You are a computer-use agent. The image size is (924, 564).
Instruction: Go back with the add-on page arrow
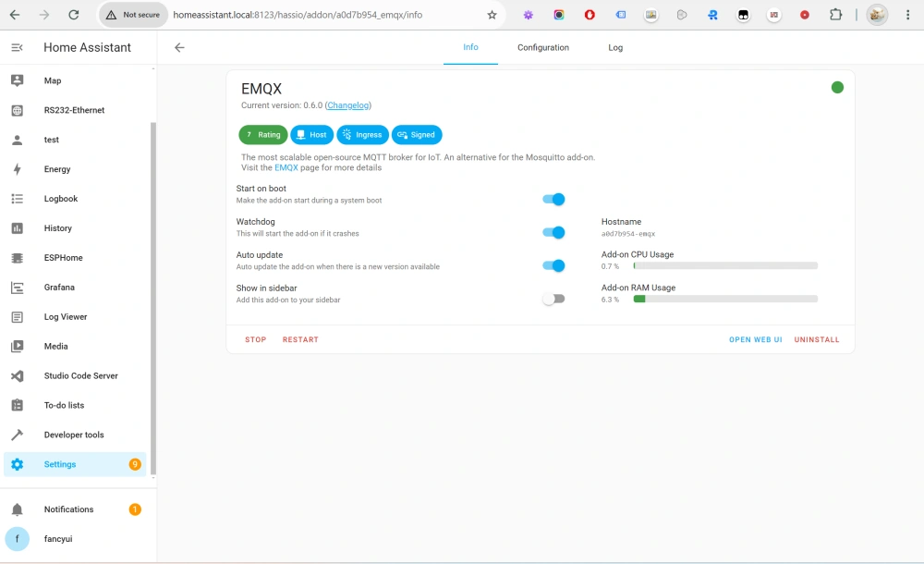[179, 47]
